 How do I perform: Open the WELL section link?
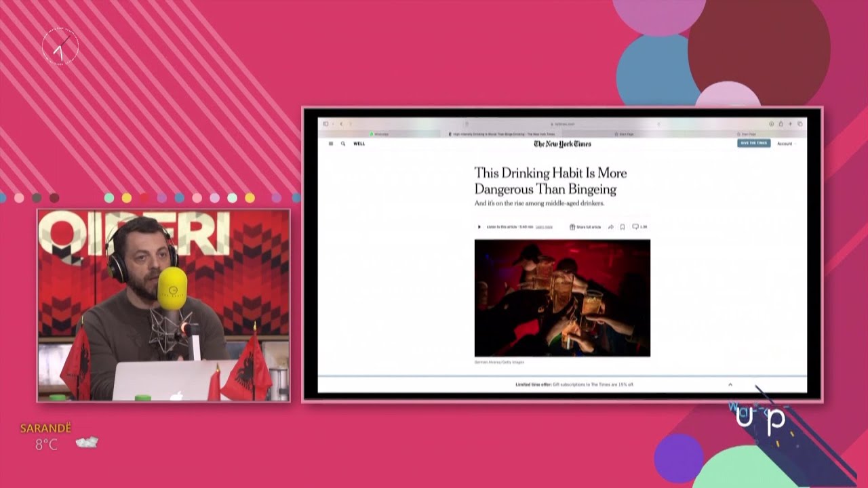(x=359, y=144)
